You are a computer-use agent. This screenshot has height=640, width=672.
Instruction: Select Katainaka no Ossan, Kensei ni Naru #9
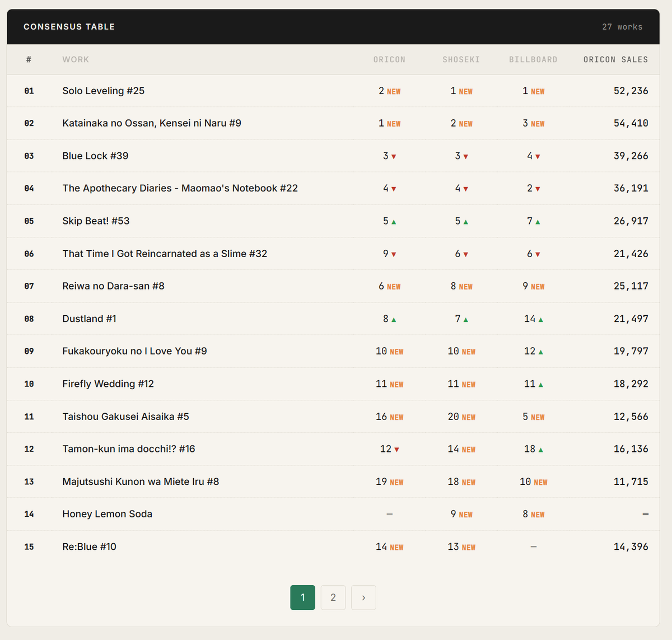152,123
